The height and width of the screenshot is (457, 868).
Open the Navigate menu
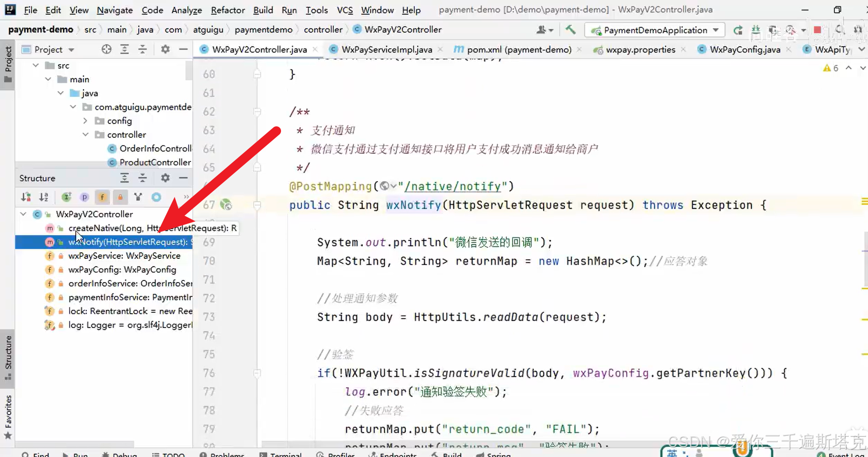114,10
